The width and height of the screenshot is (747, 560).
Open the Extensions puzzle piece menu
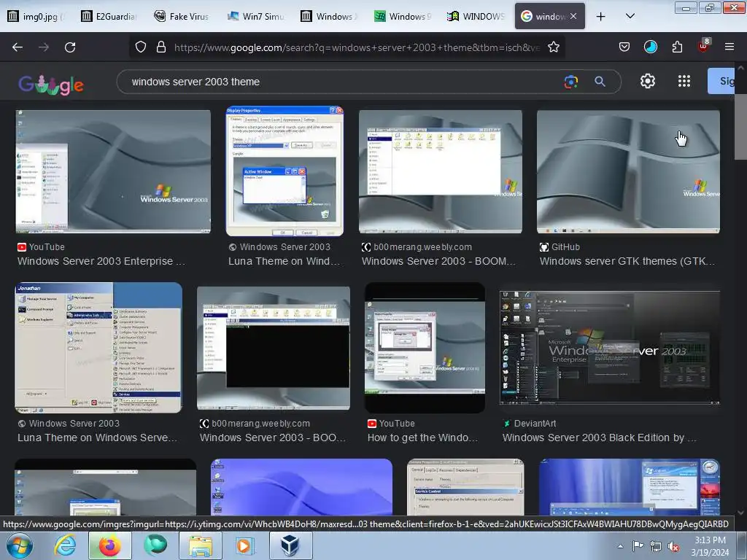click(x=677, y=47)
